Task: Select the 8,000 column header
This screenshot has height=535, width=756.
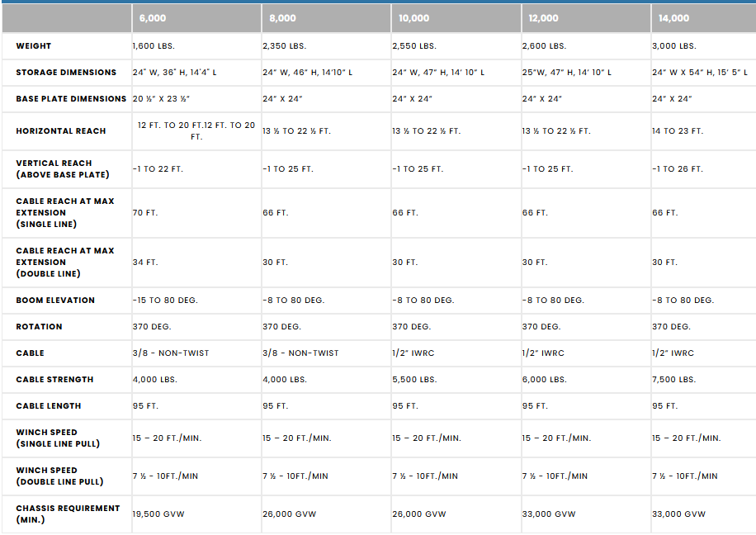Action: 283,18
